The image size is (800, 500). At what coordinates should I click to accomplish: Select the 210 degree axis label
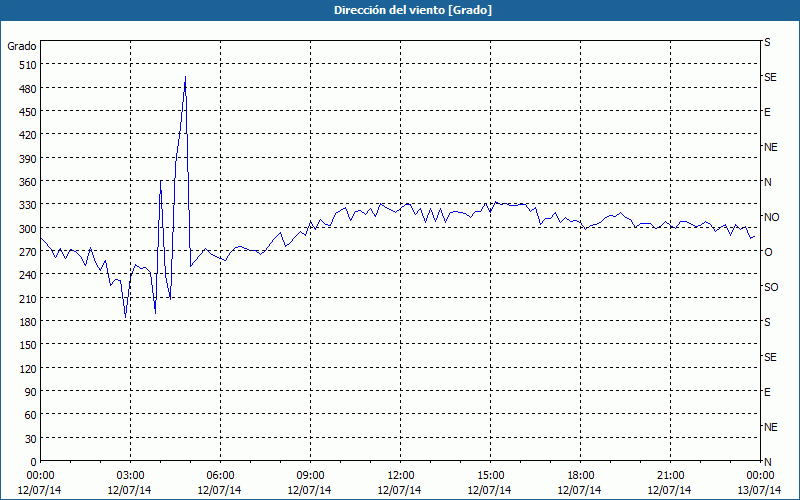[28, 298]
